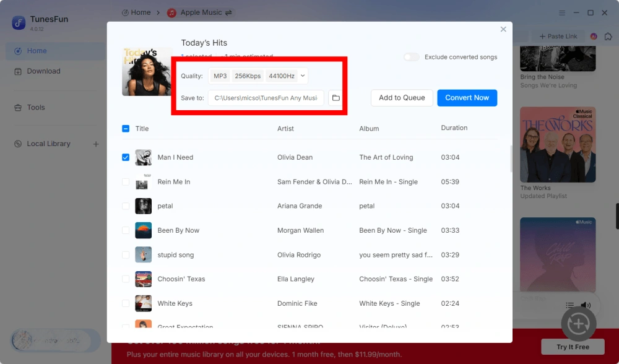Click Convert Now button
The image size is (619, 364).
[467, 98]
